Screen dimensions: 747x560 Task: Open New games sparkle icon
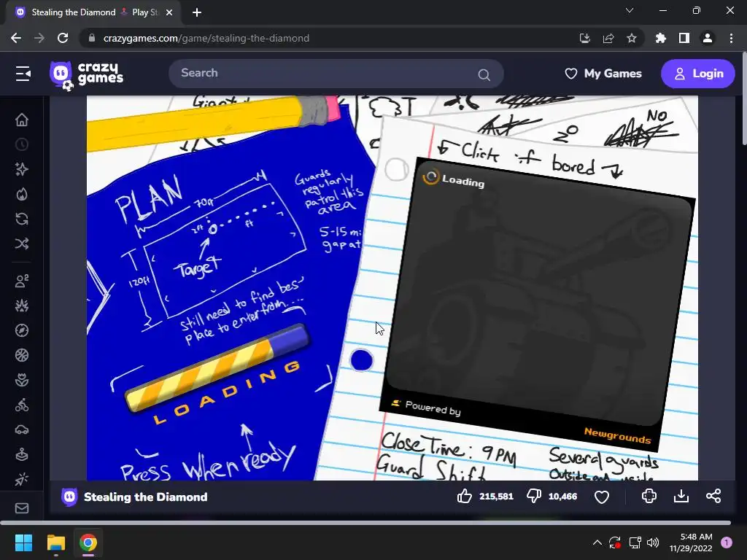coord(22,169)
